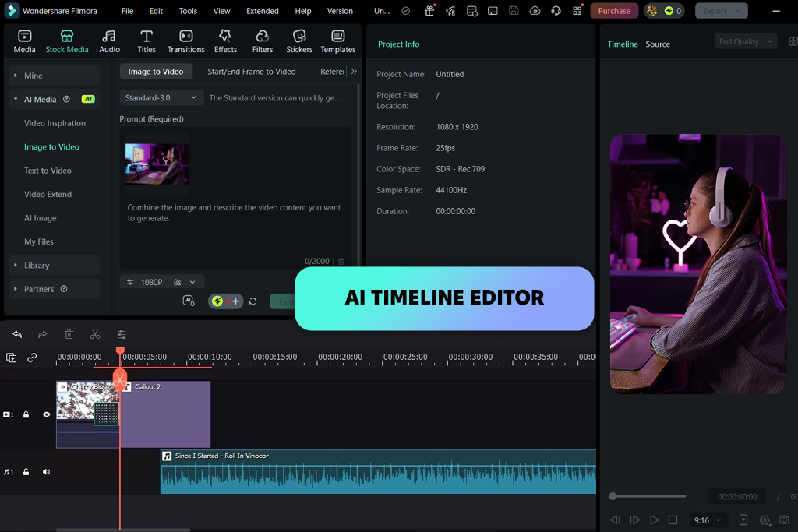Expand the Partners section

click(55, 289)
